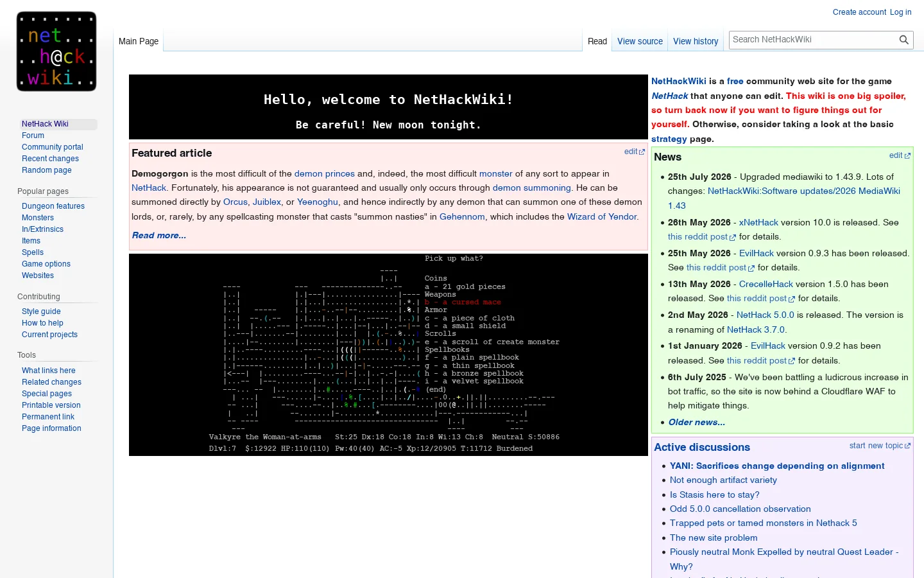Click the Create account link
924x578 pixels.
[x=859, y=12]
